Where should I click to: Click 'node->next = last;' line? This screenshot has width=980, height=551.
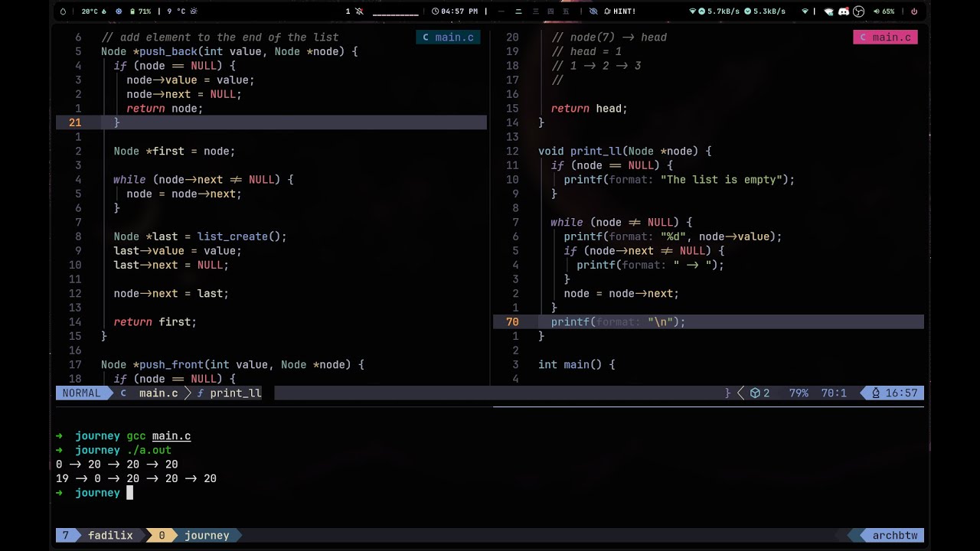click(x=171, y=293)
